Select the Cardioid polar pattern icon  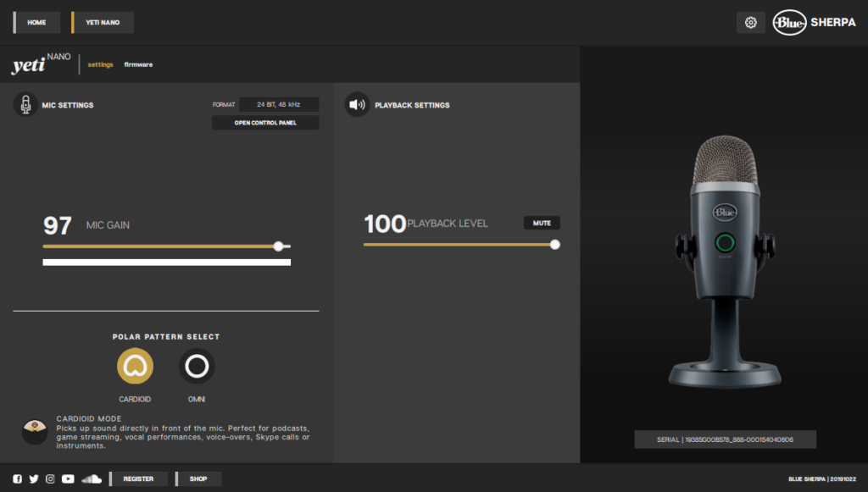(135, 366)
